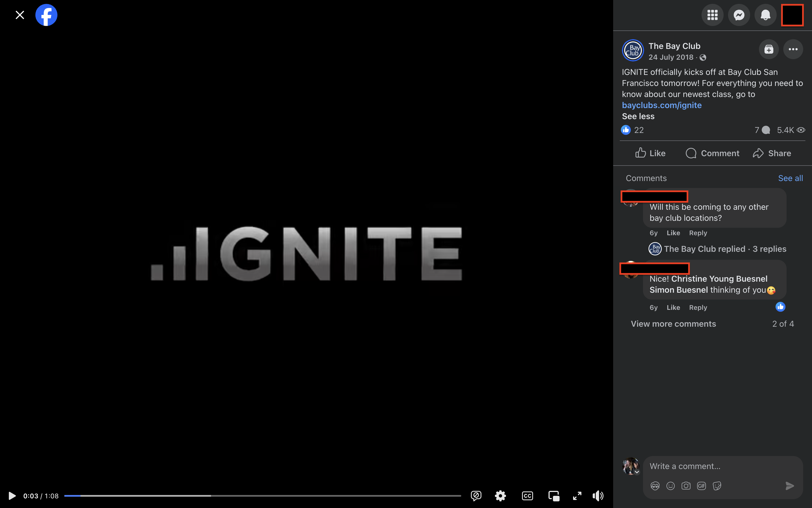812x508 pixels.
Task: Open the apps grid menu
Action: pos(712,15)
